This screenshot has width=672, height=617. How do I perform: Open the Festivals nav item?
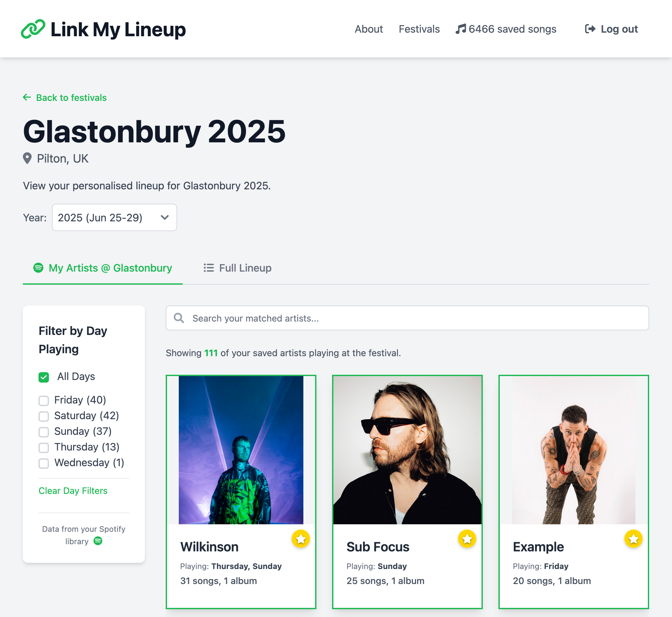tap(419, 29)
